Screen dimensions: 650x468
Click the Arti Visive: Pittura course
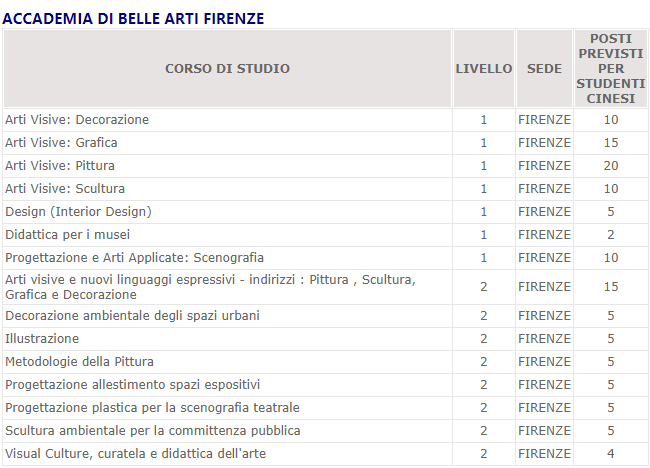tap(60, 166)
